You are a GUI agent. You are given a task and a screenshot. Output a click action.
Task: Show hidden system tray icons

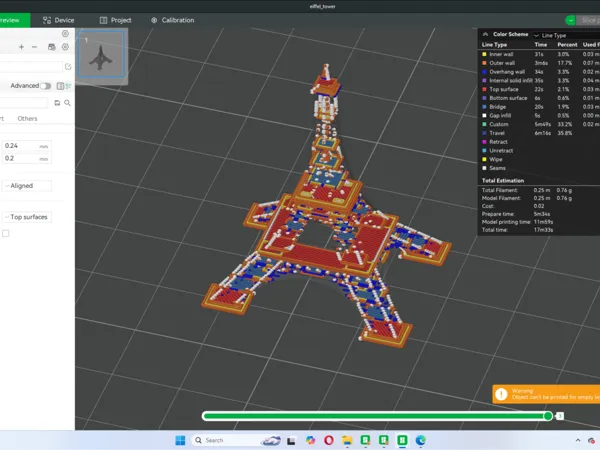[578, 440]
